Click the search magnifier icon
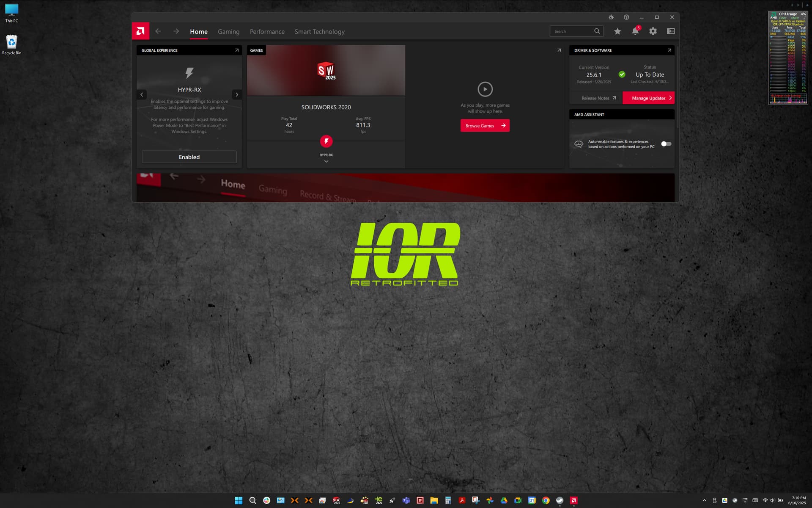The image size is (812, 508). tap(597, 31)
